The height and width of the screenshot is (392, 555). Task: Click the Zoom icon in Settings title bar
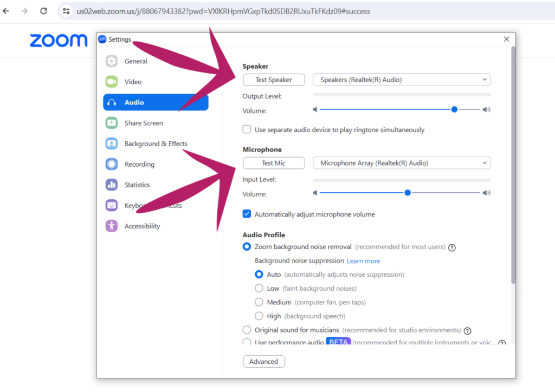(102, 39)
